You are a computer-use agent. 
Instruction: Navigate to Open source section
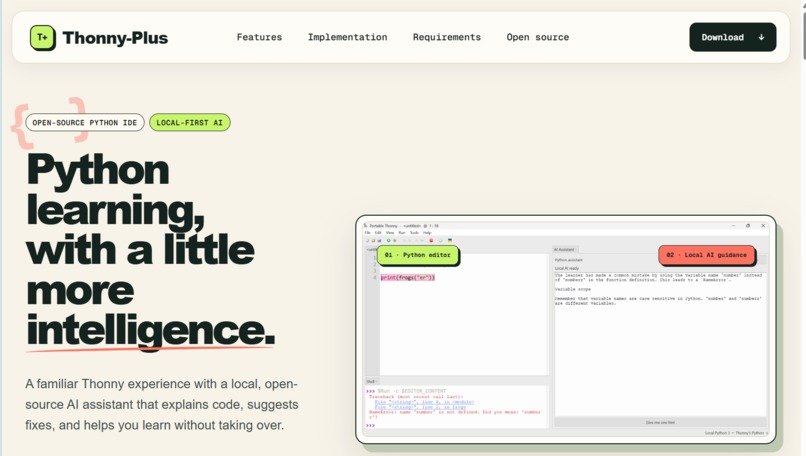point(538,37)
